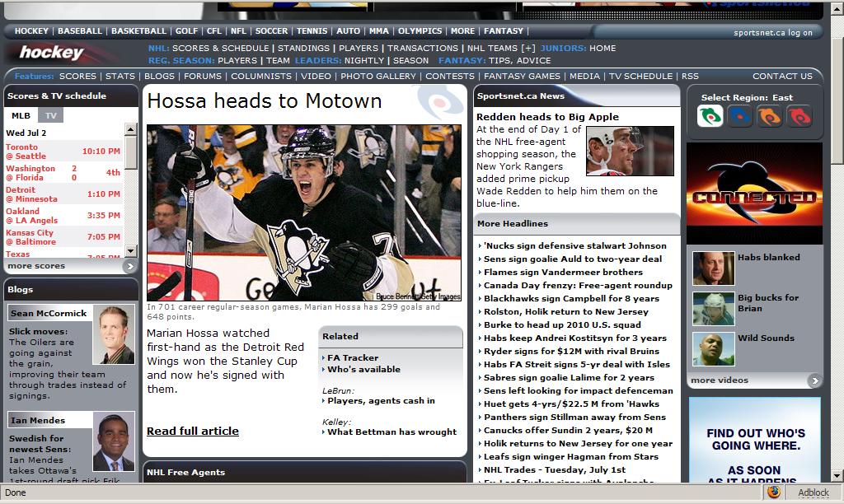Open the FA Tracker related link

click(353, 357)
